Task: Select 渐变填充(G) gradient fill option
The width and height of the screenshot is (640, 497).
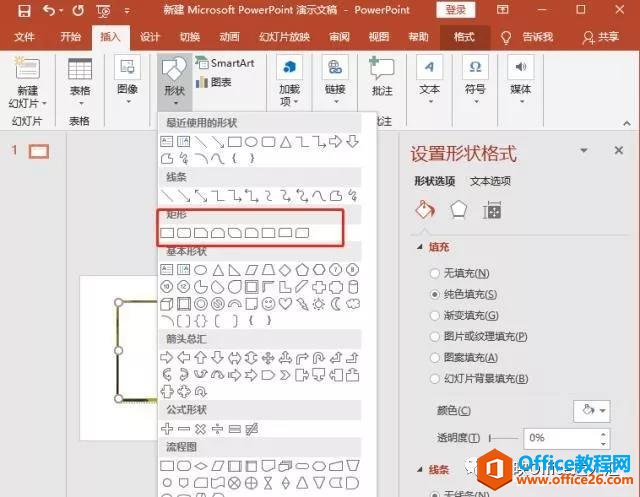Action: 464,315
